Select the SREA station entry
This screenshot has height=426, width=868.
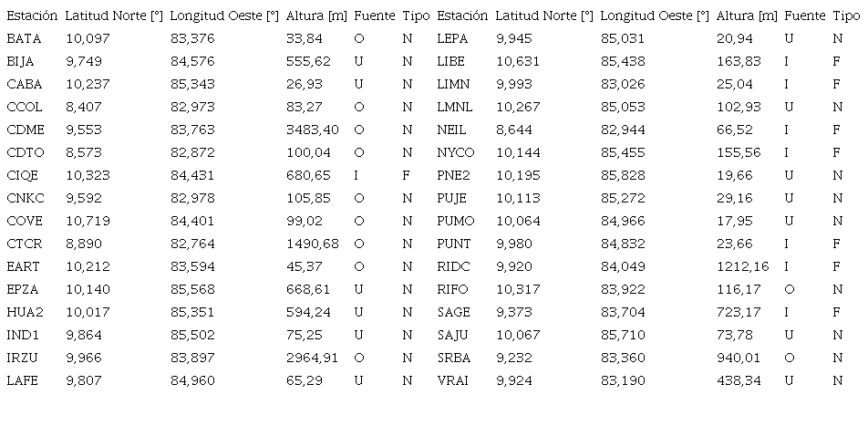click(x=453, y=358)
